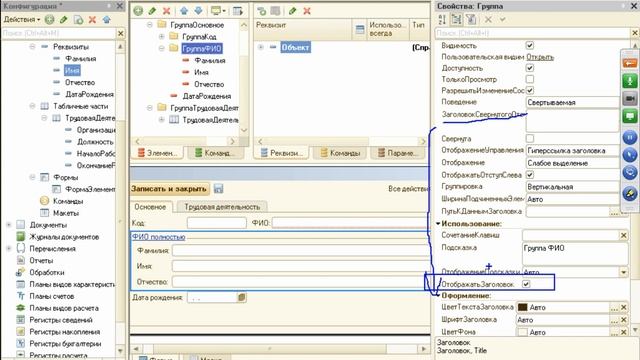Toggle the ОтображатьОтступСлева checkbox
The image size is (640, 360).
(530, 175)
